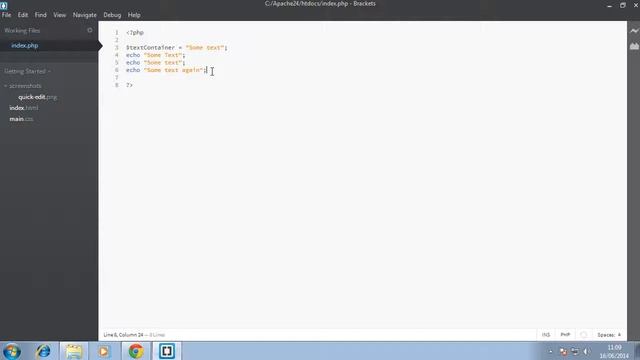Open Internet Explorer from taskbar
Image resolution: width=640 pixels, height=360 pixels.
point(43,351)
